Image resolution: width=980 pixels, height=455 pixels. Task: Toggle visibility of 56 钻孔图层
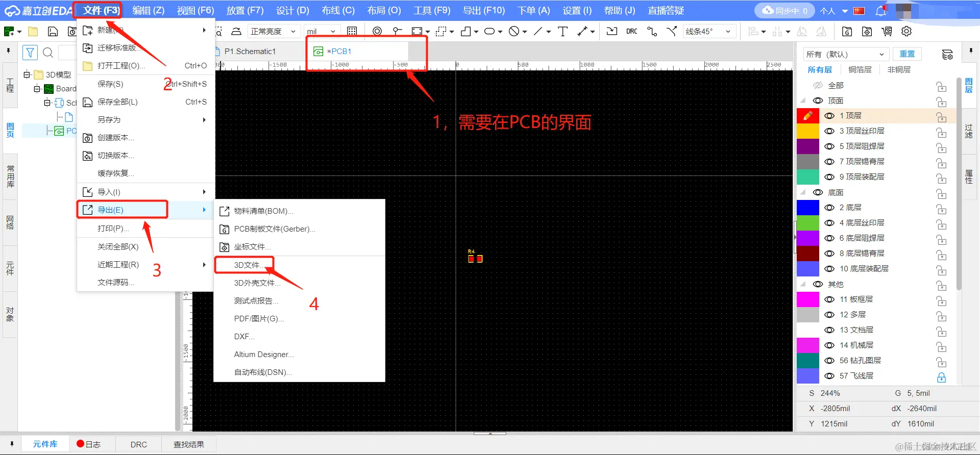pos(829,361)
